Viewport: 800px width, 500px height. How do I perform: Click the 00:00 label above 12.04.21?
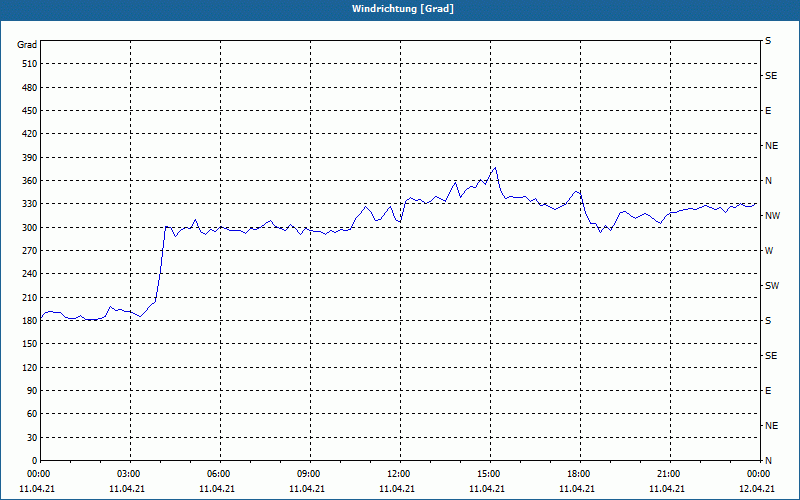point(759,474)
